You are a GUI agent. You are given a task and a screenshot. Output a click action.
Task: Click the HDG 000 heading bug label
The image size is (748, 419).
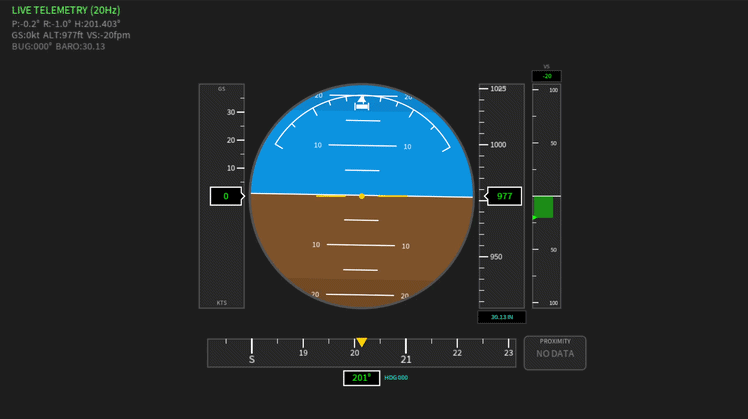pos(396,377)
